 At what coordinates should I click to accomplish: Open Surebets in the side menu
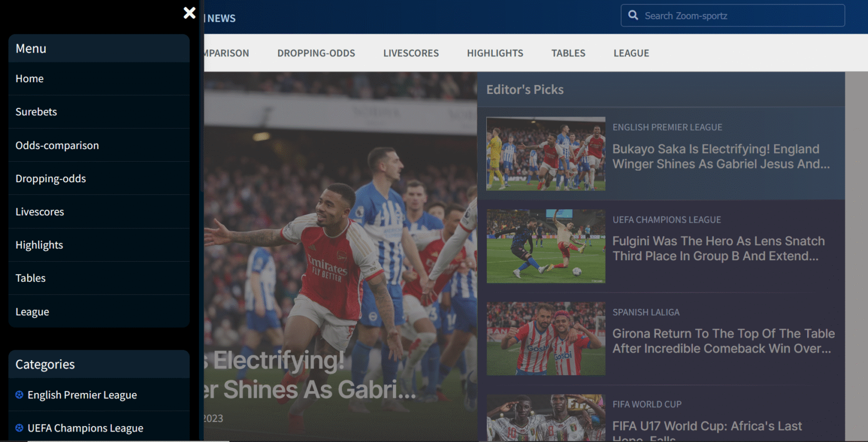(x=99, y=112)
